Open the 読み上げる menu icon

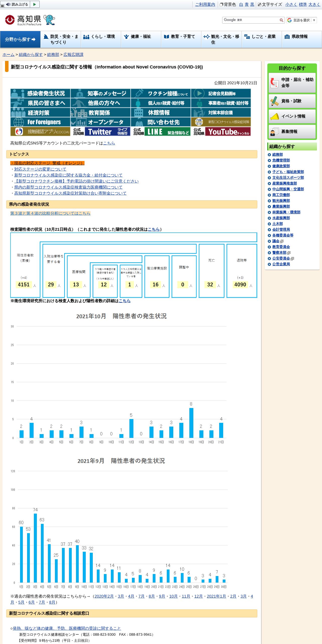(2, 6)
